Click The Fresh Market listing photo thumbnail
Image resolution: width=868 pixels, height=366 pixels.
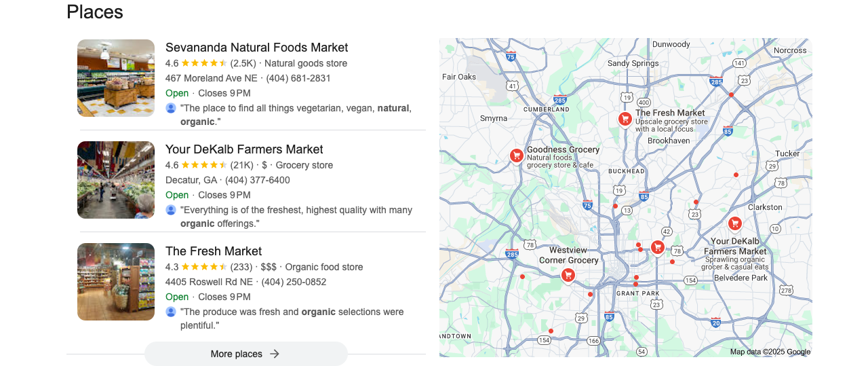[x=116, y=282]
